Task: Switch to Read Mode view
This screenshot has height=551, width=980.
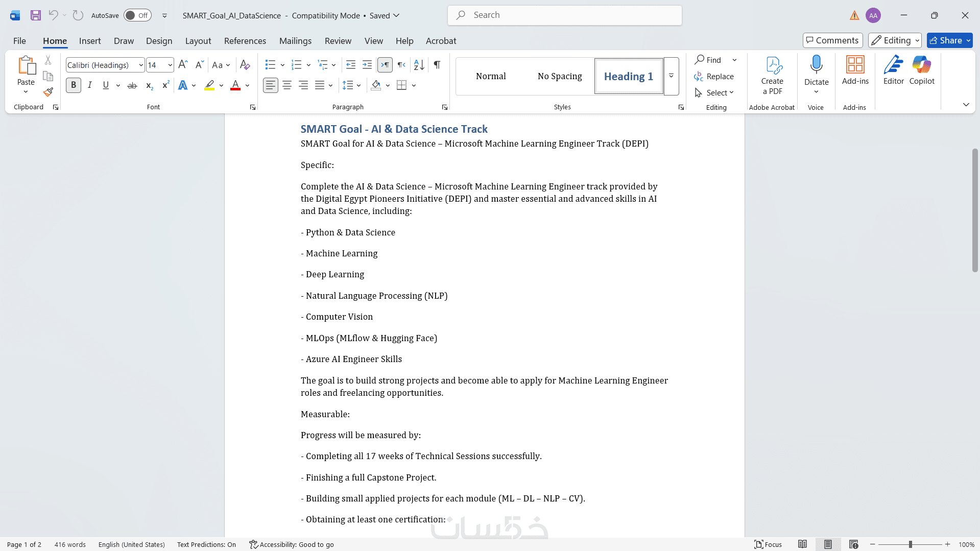Action: pos(803,544)
